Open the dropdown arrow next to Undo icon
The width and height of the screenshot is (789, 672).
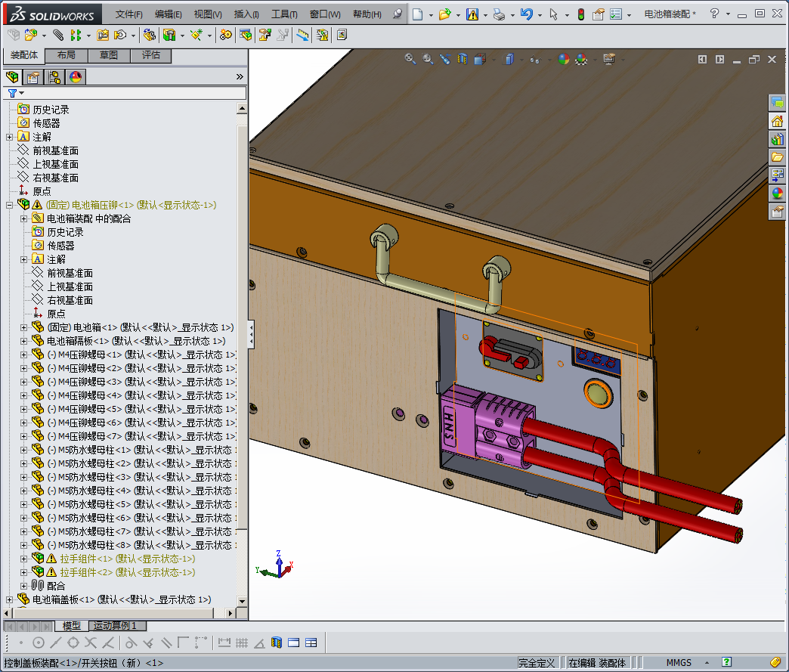pyautogui.click(x=540, y=15)
